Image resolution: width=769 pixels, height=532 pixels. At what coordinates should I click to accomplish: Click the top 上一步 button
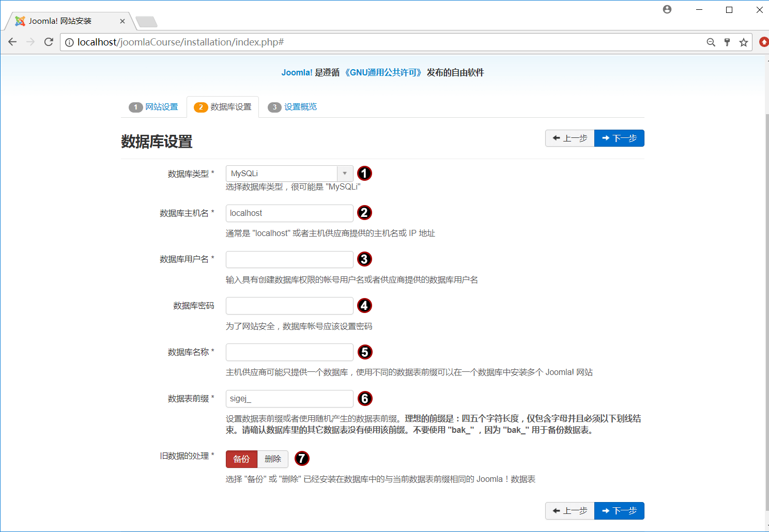click(x=570, y=138)
